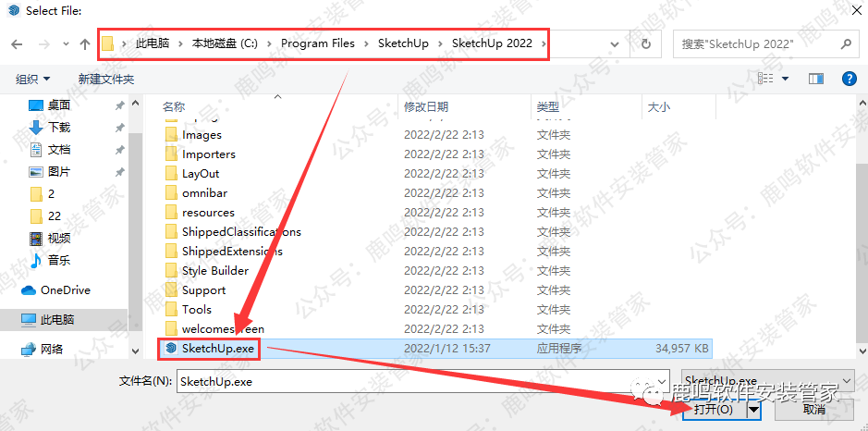Open the 组织 menu

click(32, 80)
